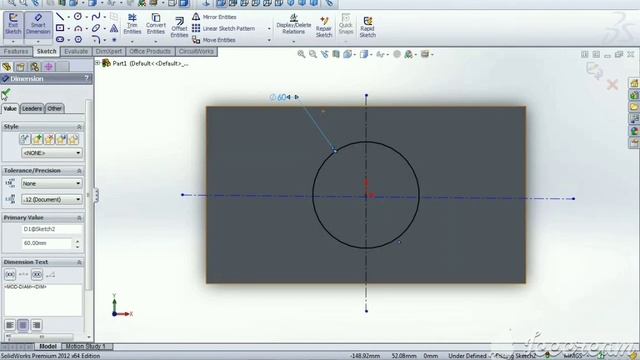Switch to Leaders tab in Dimension panel
This screenshot has width=640, height=360.
(32, 109)
